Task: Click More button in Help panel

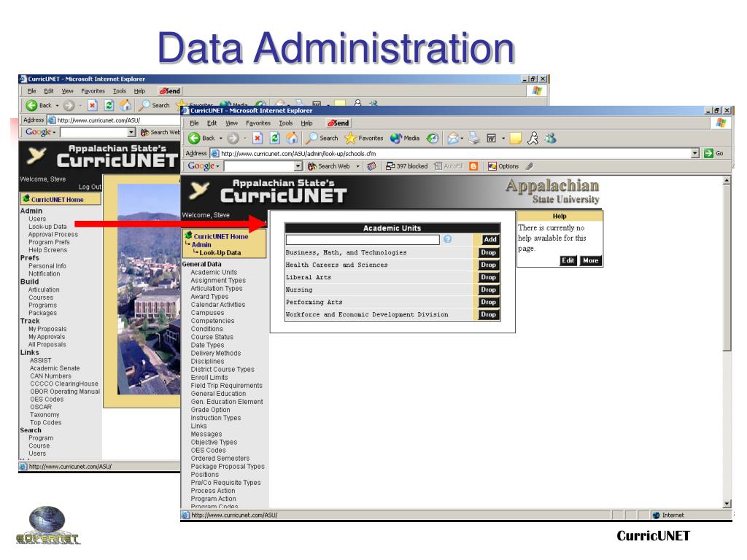Action: pyautogui.click(x=590, y=260)
